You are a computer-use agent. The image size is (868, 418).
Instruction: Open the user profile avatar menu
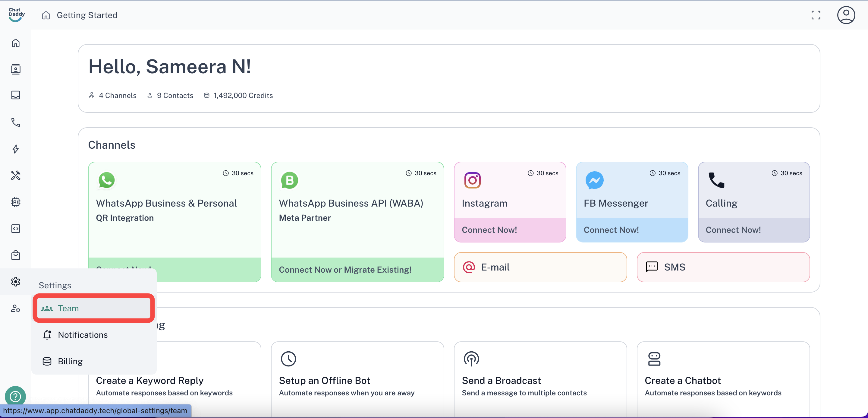[846, 15]
